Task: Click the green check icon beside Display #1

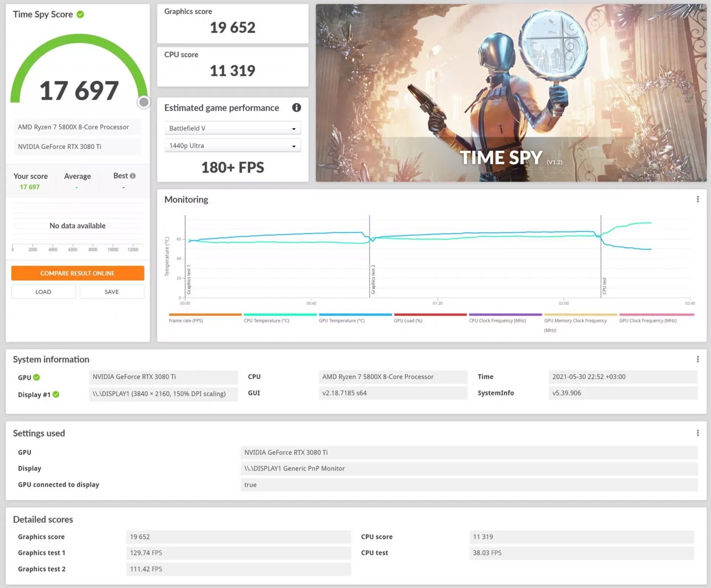Action: pyautogui.click(x=56, y=394)
